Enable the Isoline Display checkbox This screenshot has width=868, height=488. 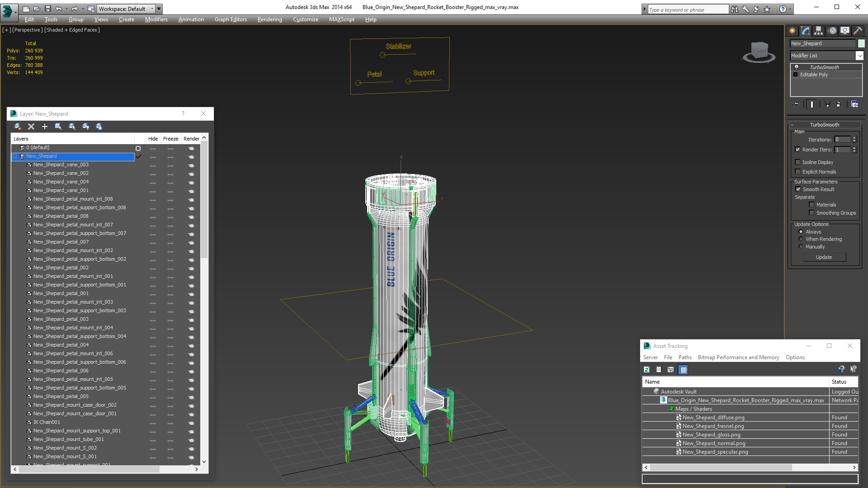click(798, 162)
